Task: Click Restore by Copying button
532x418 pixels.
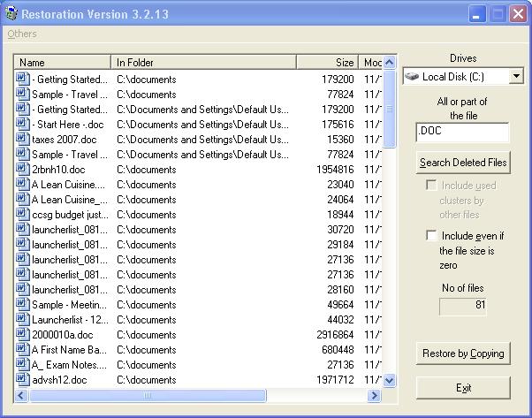Action: click(463, 353)
